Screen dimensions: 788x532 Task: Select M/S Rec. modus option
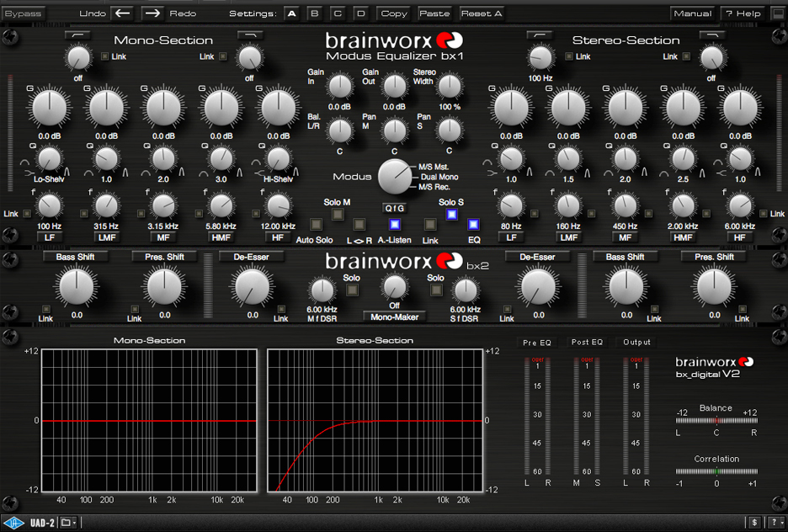tap(434, 187)
